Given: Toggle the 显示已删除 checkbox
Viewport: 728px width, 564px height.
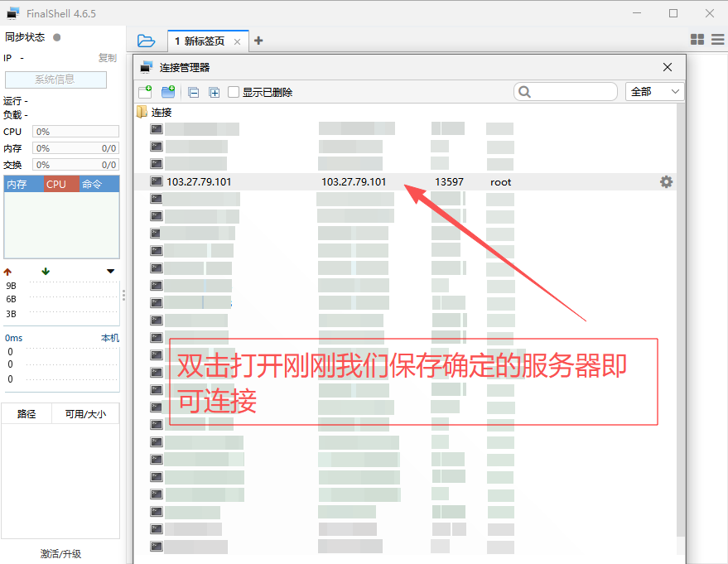Looking at the screenshot, I should click(234, 93).
